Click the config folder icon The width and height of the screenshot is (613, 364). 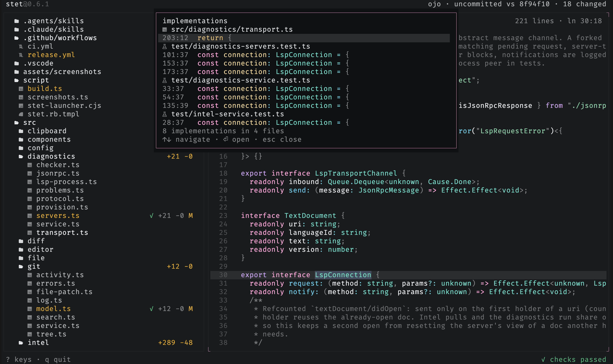tap(21, 148)
